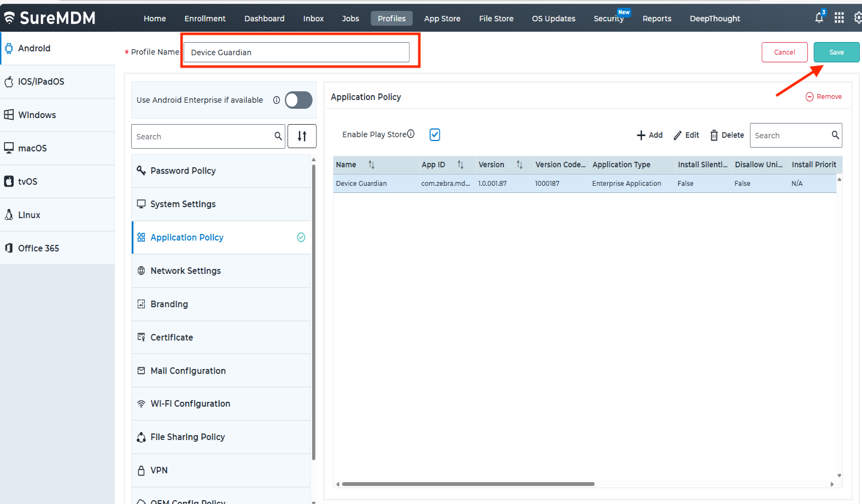Sort the table by App ID column
The width and height of the screenshot is (862, 504).
coord(460,165)
